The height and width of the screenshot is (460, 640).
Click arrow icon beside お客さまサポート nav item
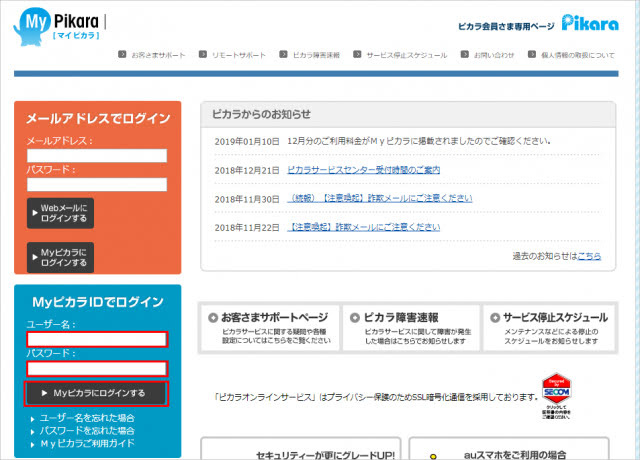click(x=122, y=54)
